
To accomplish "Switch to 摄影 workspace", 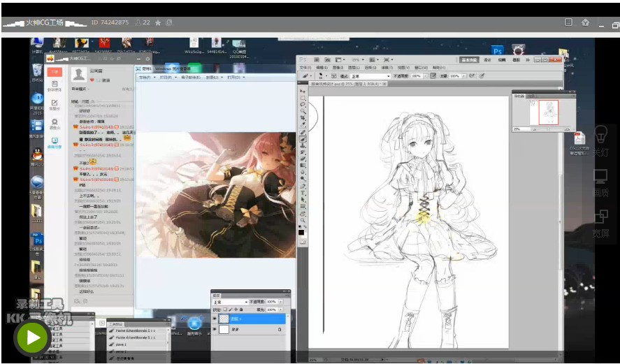I will click(516, 59).
